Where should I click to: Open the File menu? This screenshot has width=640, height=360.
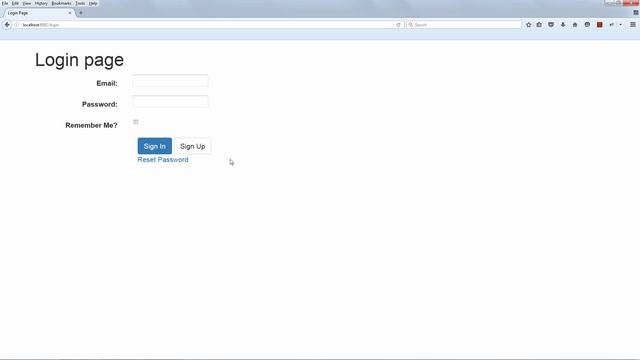tap(5, 3)
